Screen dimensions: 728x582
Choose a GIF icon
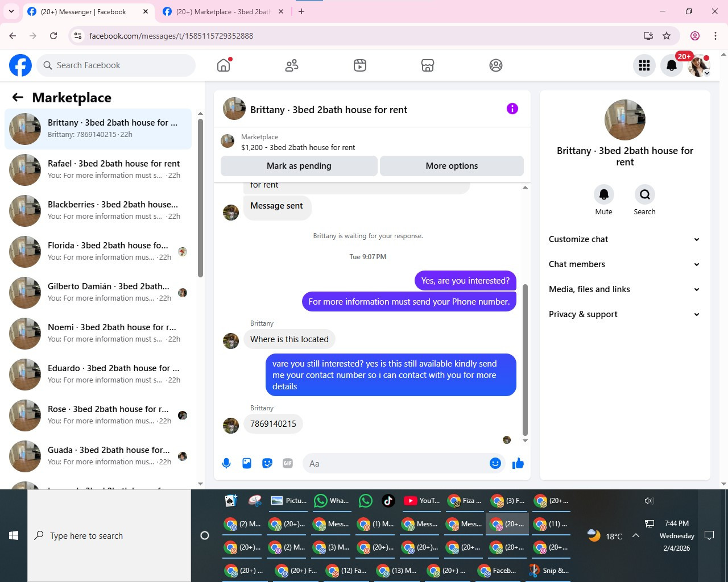pos(288,463)
